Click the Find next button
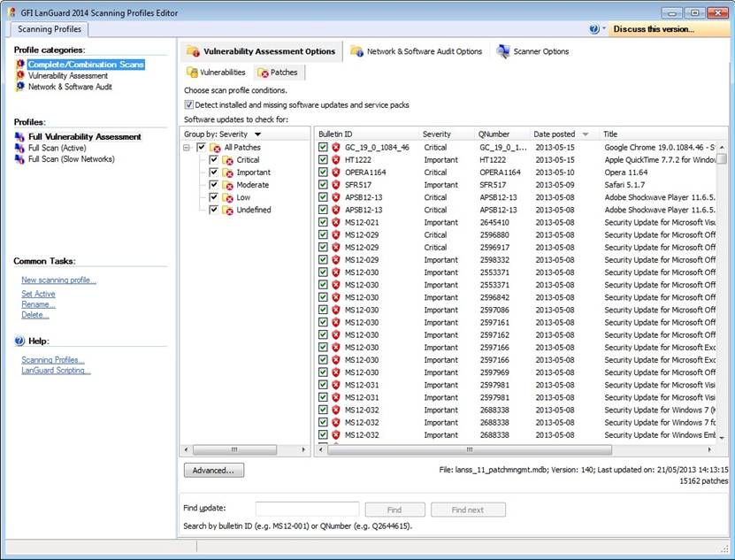Image resolution: width=735 pixels, height=560 pixels. tap(468, 510)
